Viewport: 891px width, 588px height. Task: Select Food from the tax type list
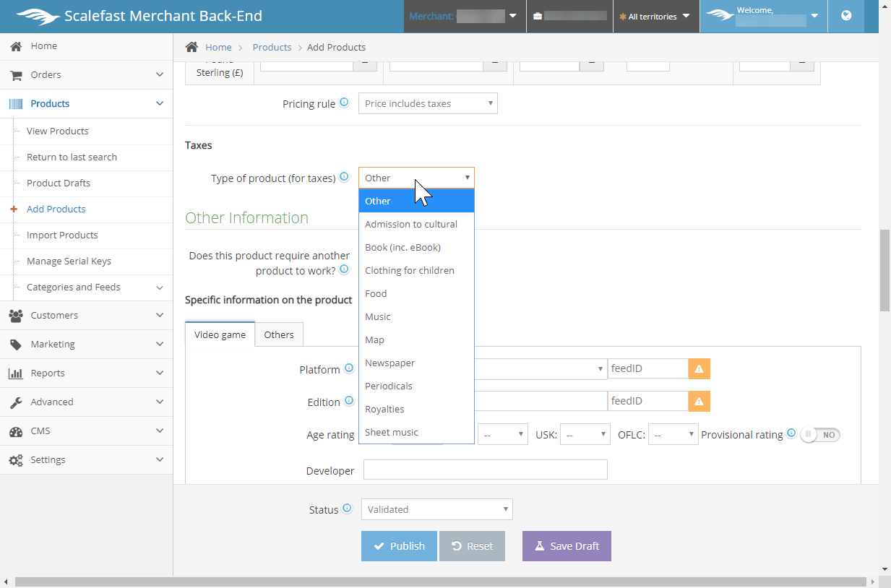coord(376,293)
